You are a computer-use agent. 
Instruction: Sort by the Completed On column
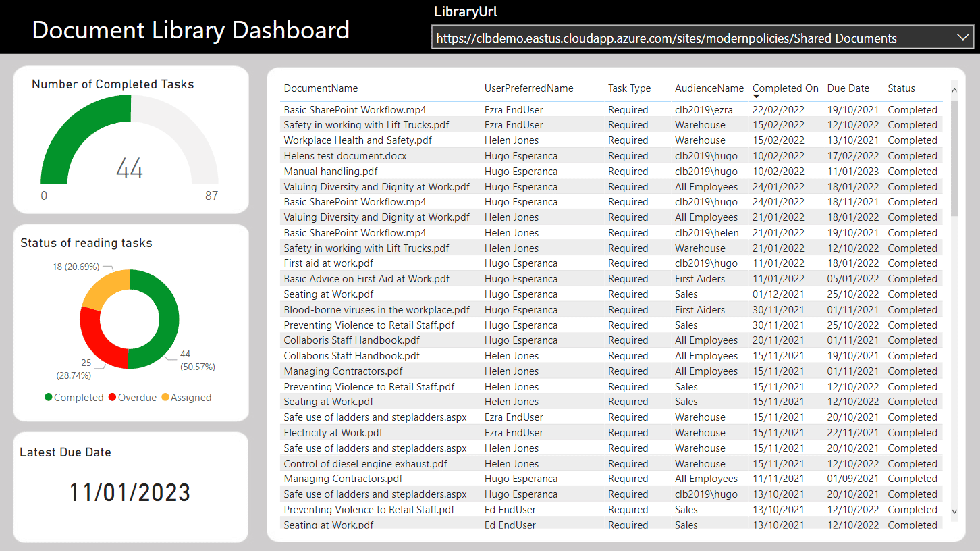tap(785, 88)
